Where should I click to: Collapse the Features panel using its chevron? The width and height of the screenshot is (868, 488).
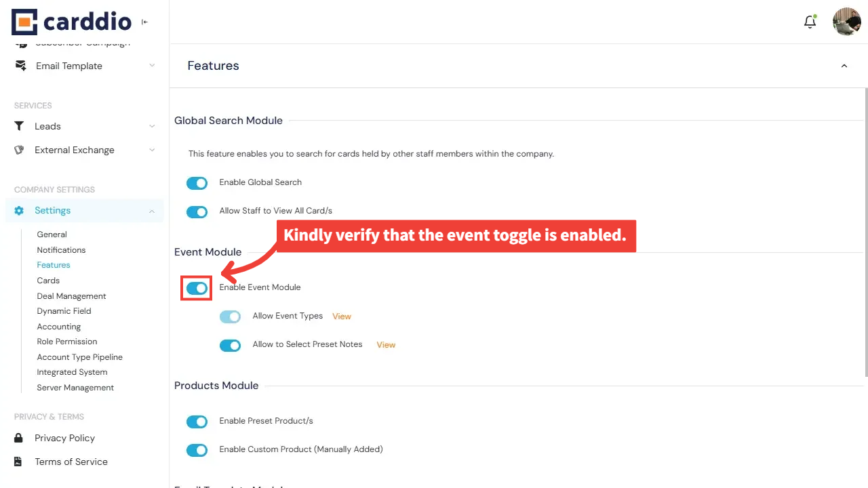click(844, 66)
